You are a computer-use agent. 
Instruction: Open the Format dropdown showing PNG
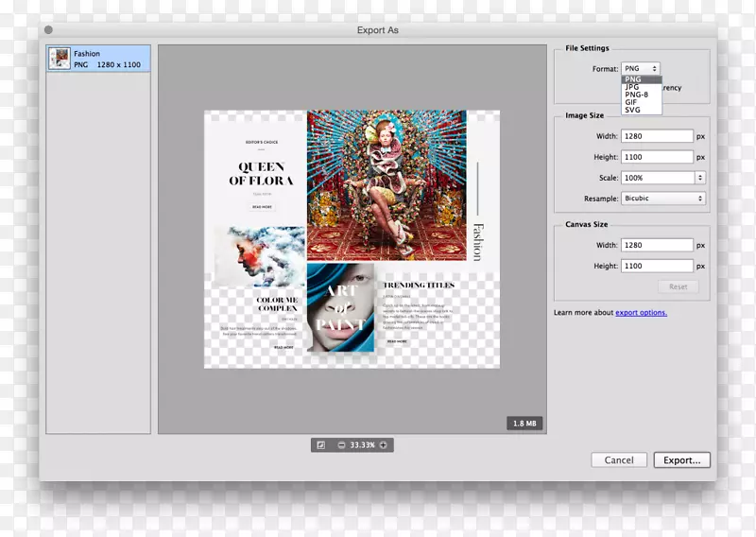point(640,69)
